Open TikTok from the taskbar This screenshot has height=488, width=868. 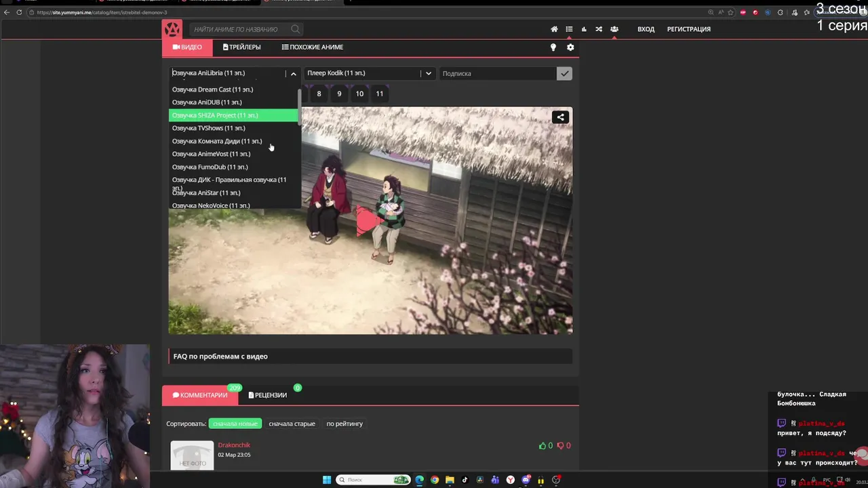point(465,480)
